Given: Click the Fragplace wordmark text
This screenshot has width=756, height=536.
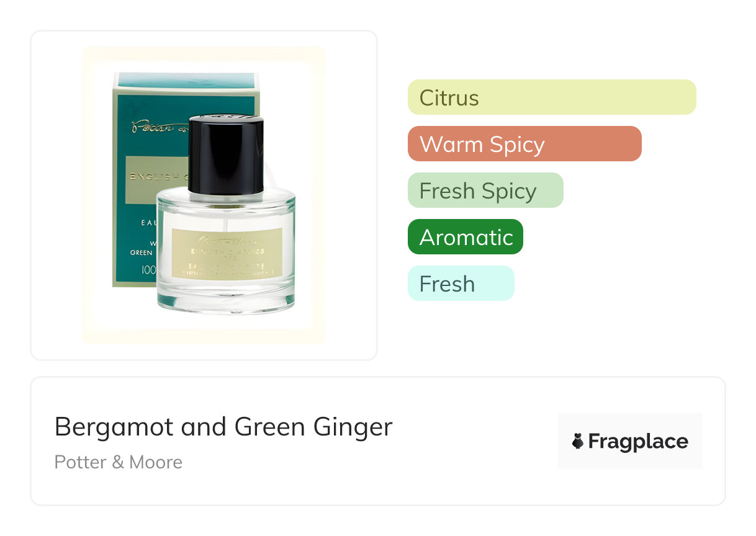Looking at the screenshot, I should pos(638,442).
